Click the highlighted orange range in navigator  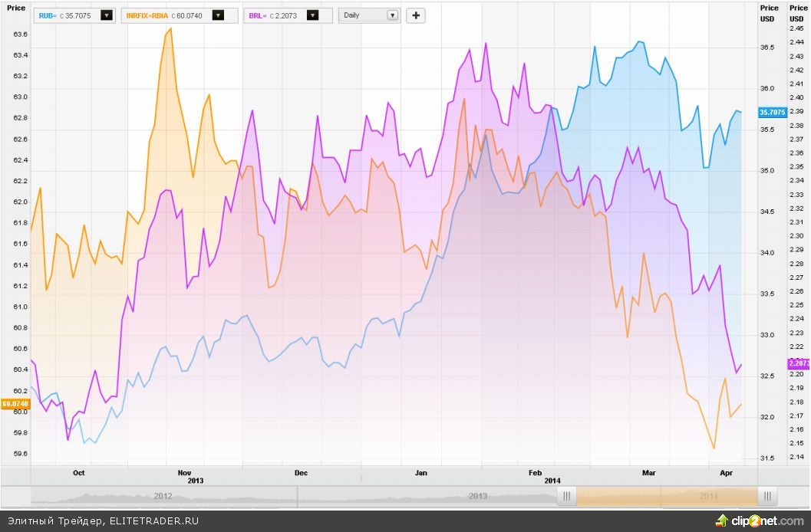(x=668, y=496)
